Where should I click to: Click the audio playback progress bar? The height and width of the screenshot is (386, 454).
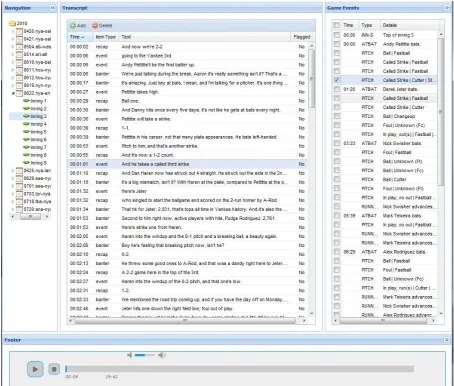(x=239, y=369)
